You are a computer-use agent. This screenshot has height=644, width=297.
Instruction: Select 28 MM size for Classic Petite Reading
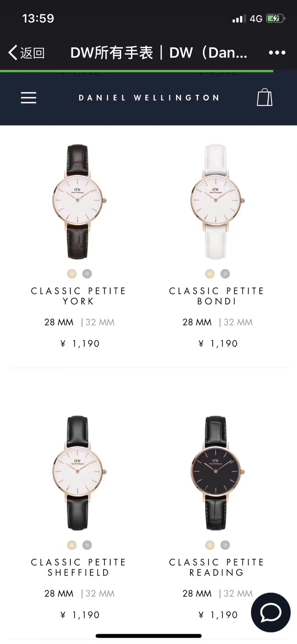(197, 594)
